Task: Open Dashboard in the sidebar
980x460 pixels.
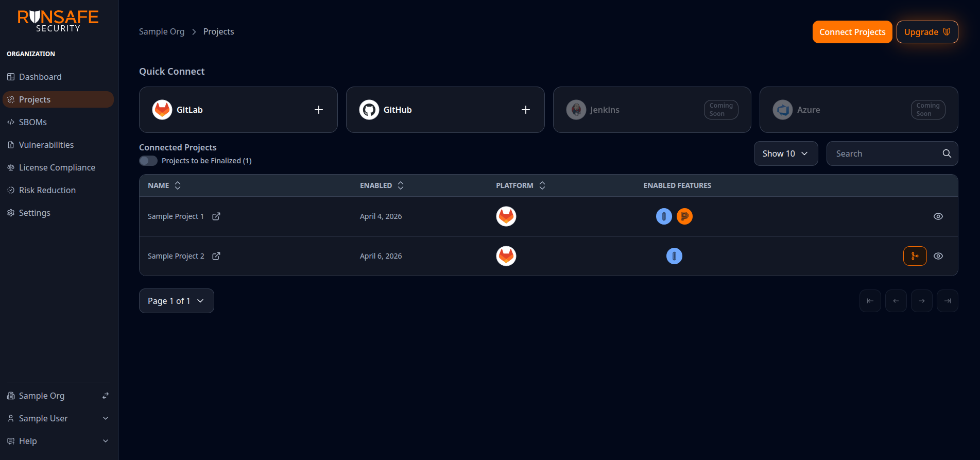Action: coord(58,77)
